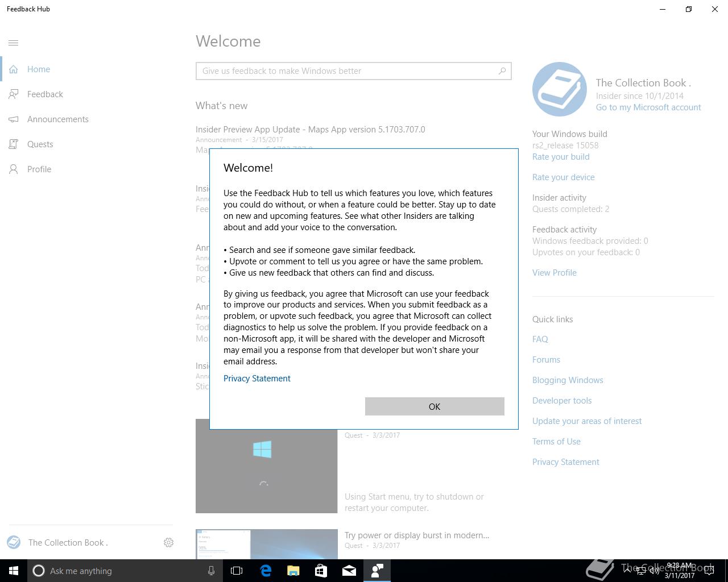The image size is (728, 582).
Task: Click the Quests checklist icon
Action: pyautogui.click(x=14, y=144)
